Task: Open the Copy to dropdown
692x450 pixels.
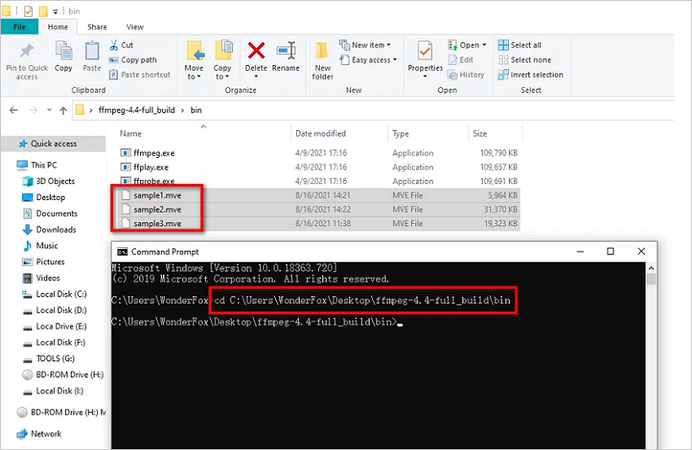Action: click(x=223, y=58)
